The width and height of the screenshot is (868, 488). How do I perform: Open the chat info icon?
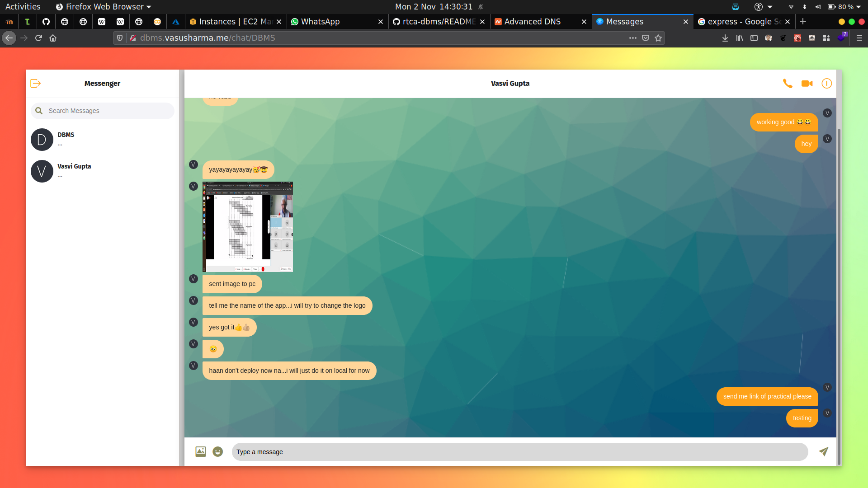(826, 84)
